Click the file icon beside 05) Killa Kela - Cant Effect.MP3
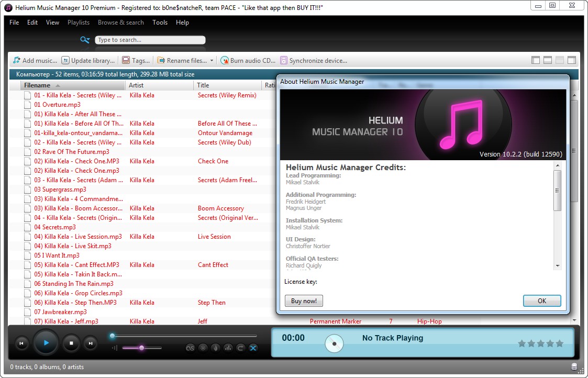This screenshot has height=378, width=588. click(x=27, y=265)
